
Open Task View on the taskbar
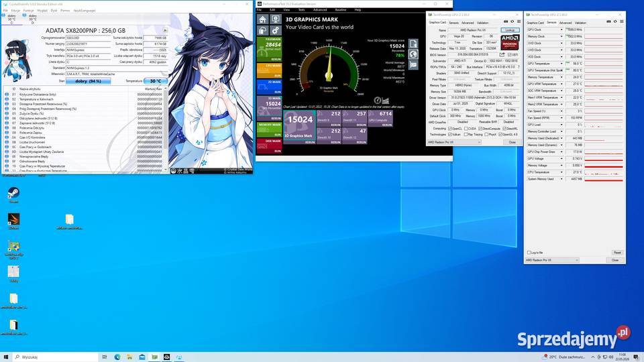click(105, 357)
